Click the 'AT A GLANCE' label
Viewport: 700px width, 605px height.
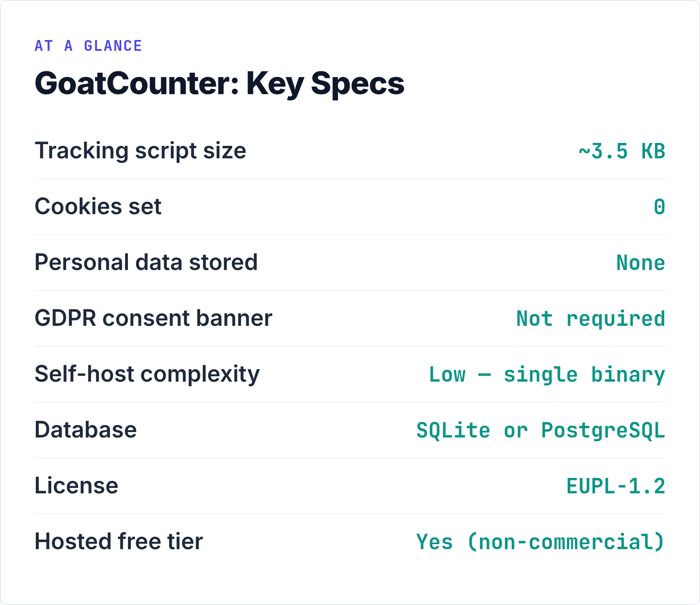88,46
